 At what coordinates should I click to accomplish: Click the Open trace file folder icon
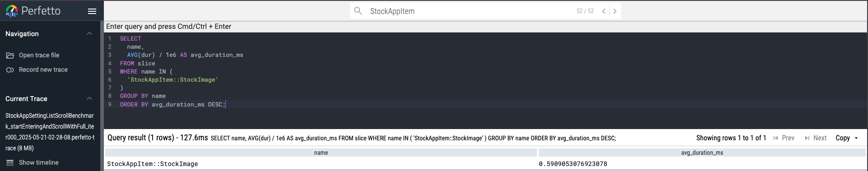(x=10, y=55)
